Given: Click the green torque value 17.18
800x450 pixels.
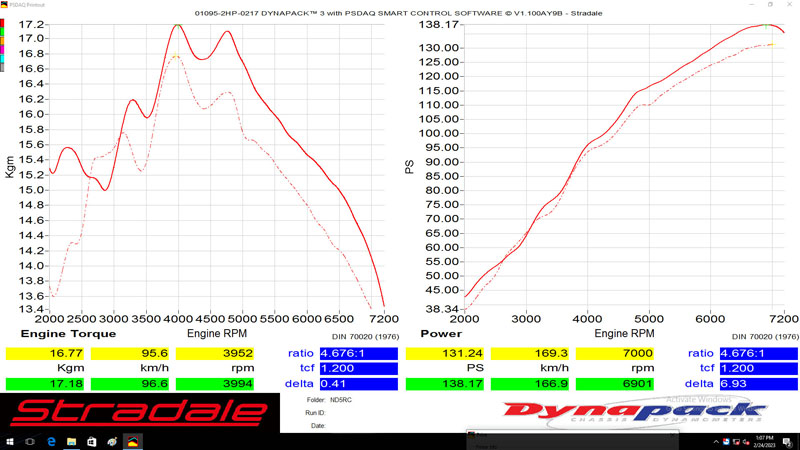Looking at the screenshot, I should [45, 384].
